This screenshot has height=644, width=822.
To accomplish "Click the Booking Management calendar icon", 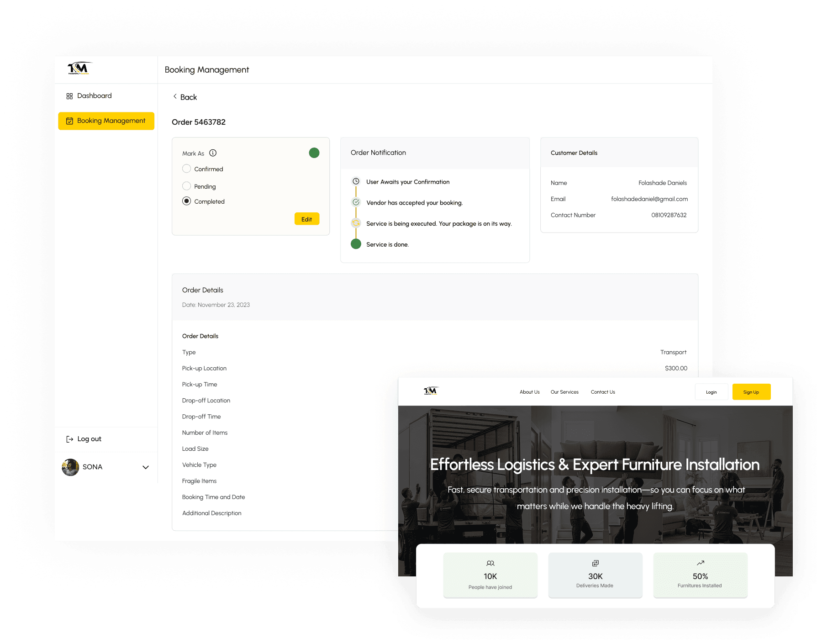I will pos(69,121).
